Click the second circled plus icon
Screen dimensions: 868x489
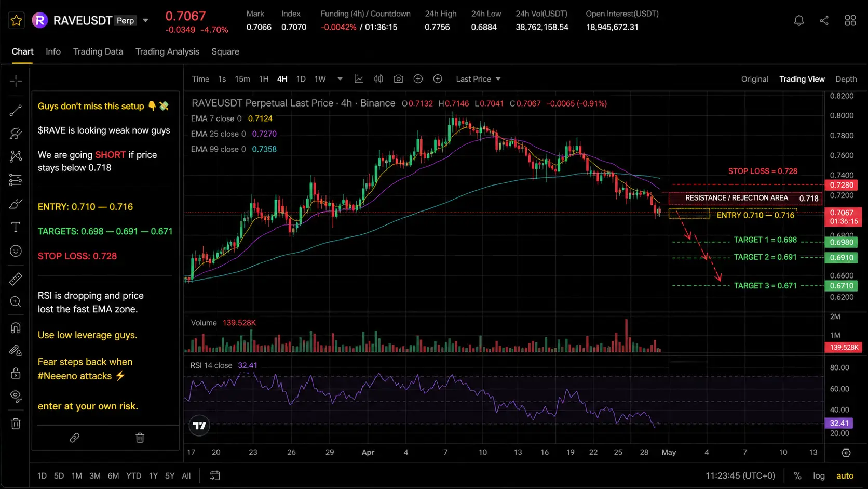pyautogui.click(x=438, y=79)
